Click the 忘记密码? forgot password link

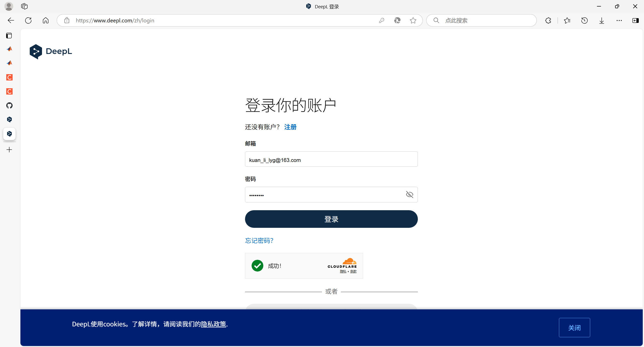pyautogui.click(x=259, y=241)
